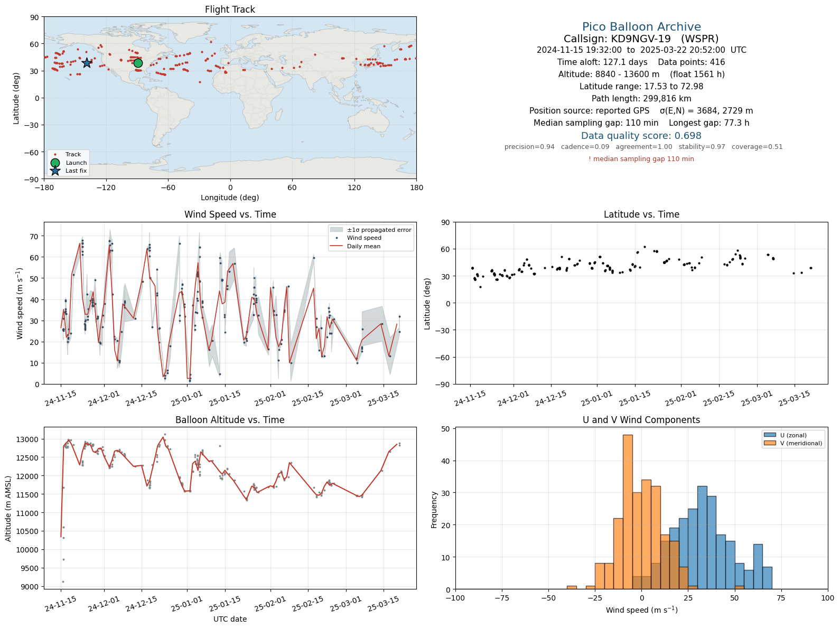Click the 'precision=0.94 cadence=0.09' sub-scores line
This screenshot has width=840, height=628.
pyautogui.click(x=643, y=147)
